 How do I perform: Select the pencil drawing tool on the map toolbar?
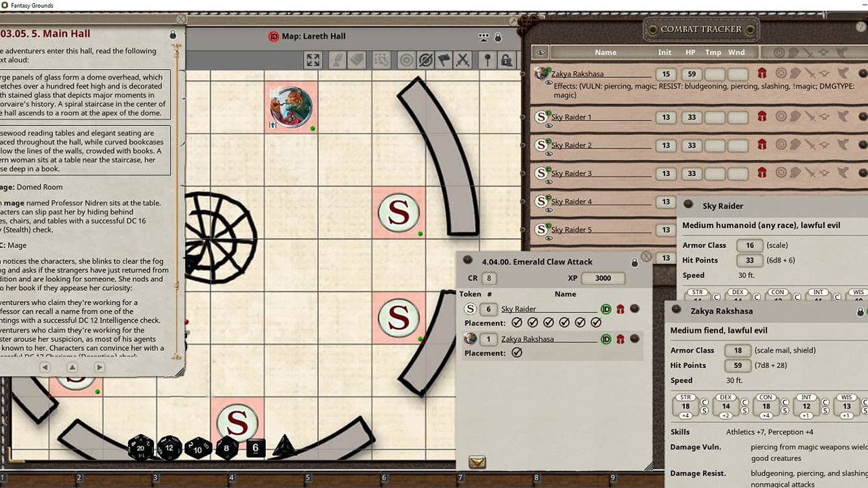[338, 60]
